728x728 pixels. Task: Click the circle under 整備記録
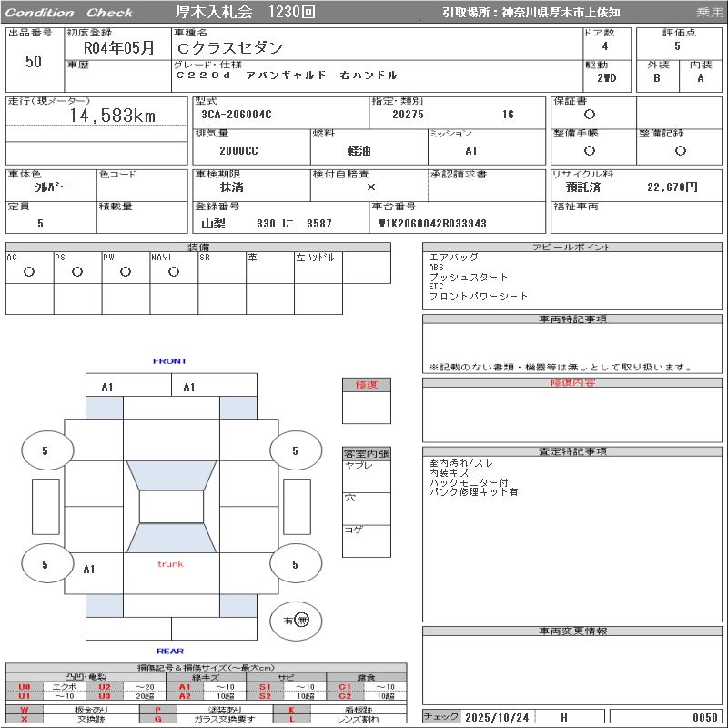tap(680, 150)
